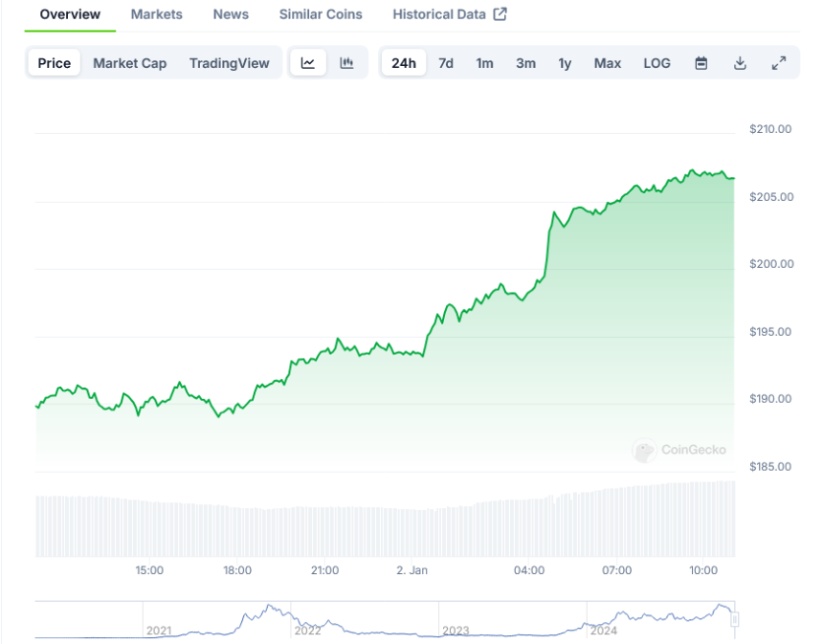
Task: Download chart data icon
Action: pyautogui.click(x=740, y=63)
